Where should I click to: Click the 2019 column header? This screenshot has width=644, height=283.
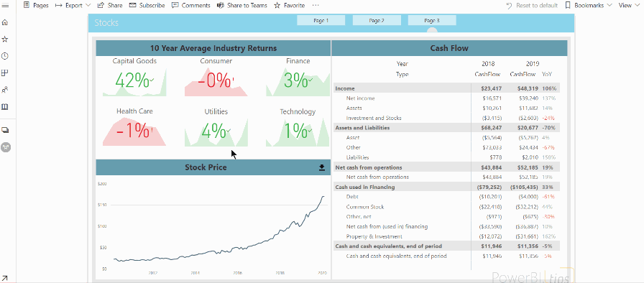(x=533, y=64)
